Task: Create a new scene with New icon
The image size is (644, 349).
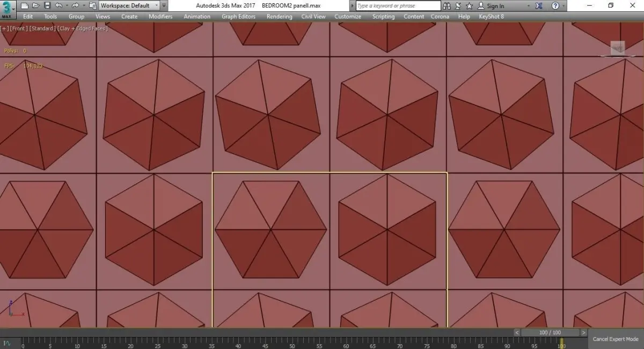Action: coord(24,5)
